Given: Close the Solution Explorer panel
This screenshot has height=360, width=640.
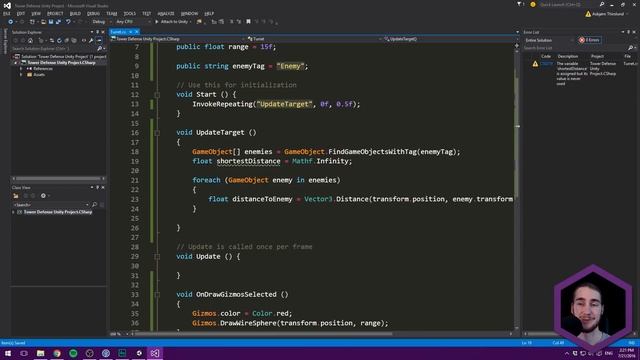Looking at the screenshot, I should click(x=103, y=32).
